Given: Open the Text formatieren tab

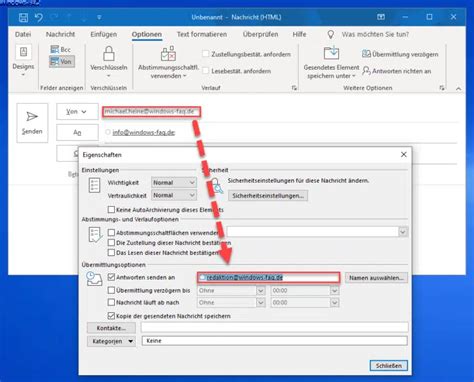Looking at the screenshot, I should click(x=202, y=34).
